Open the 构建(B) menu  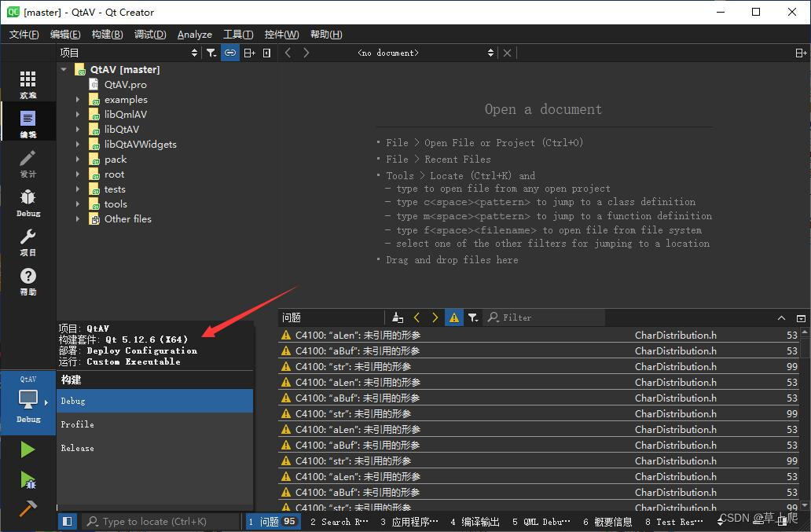[x=107, y=35]
